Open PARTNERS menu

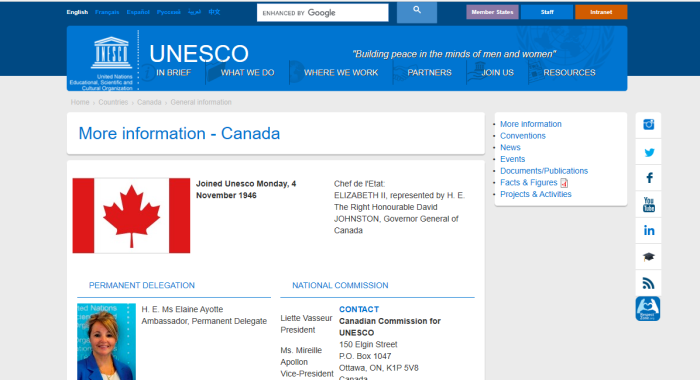click(x=429, y=72)
